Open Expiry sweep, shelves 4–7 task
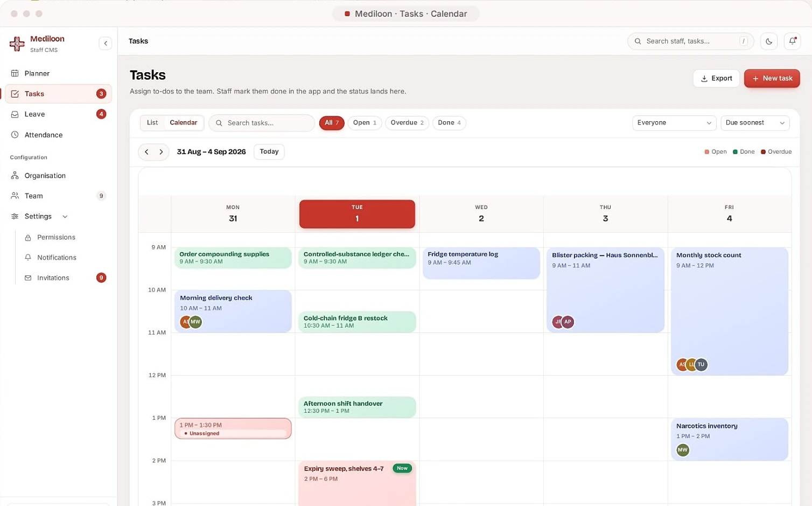 [x=357, y=483]
